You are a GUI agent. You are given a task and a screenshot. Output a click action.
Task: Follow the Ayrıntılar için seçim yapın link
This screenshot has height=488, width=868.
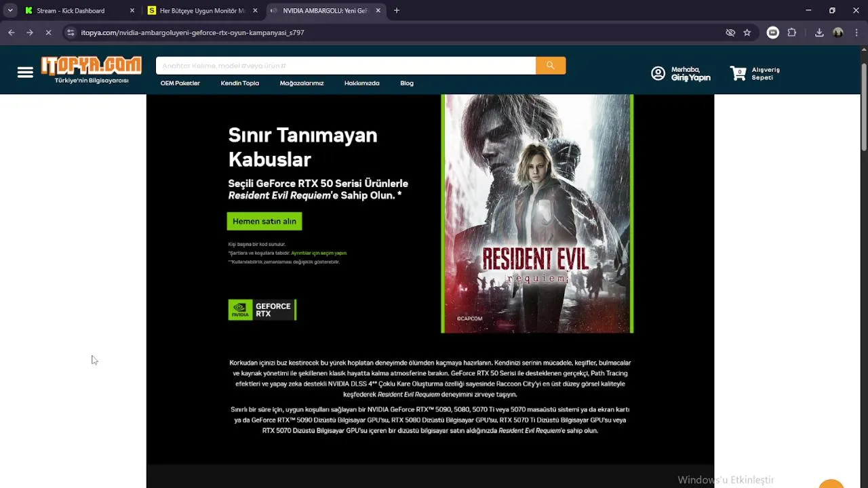tap(319, 253)
